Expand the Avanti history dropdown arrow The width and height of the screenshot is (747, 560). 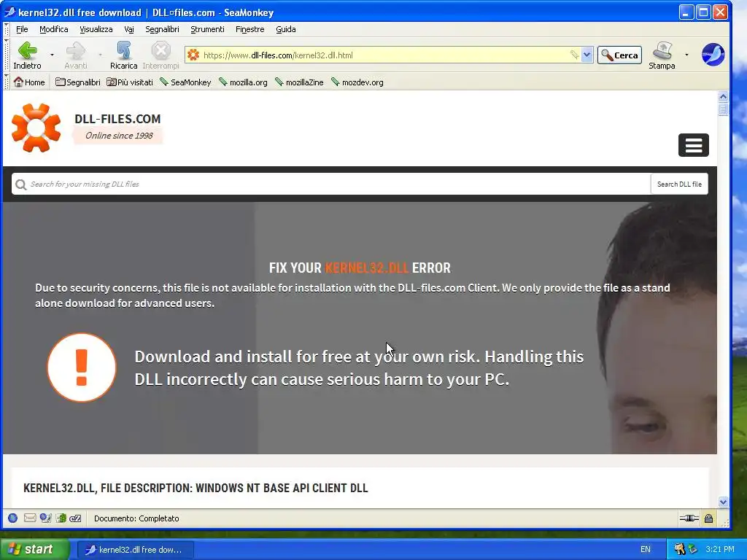100,55
